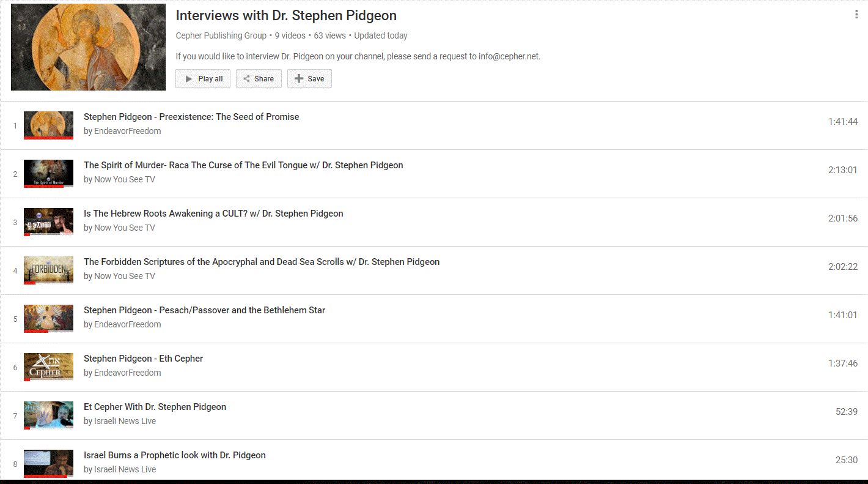
Task: Click the Play all button
Action: tap(202, 78)
